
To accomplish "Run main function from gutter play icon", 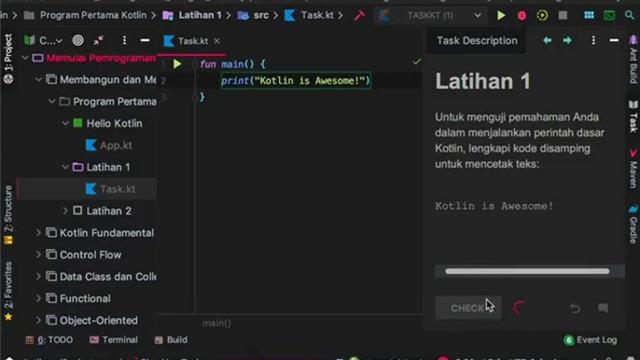I will coord(177,64).
